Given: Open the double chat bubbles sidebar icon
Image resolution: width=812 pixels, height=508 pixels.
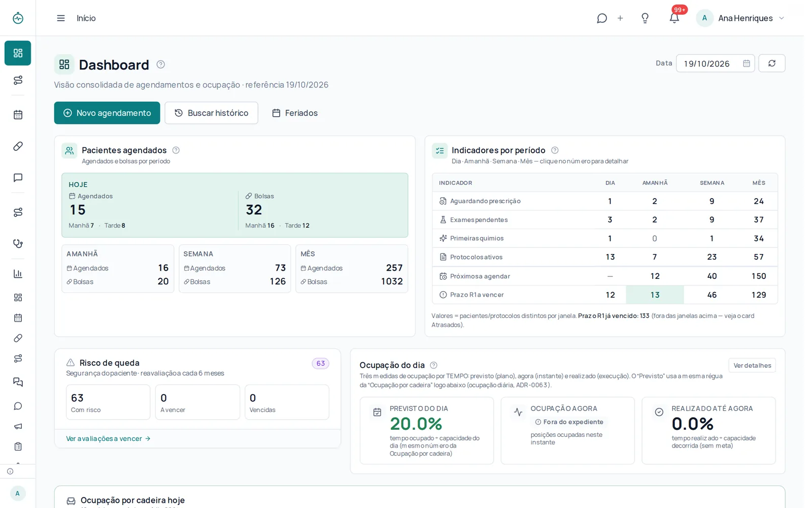Looking at the screenshot, I should point(18,382).
